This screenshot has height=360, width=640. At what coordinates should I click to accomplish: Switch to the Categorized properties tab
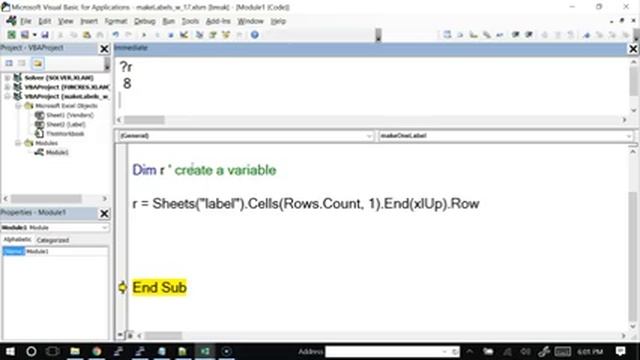point(53,240)
